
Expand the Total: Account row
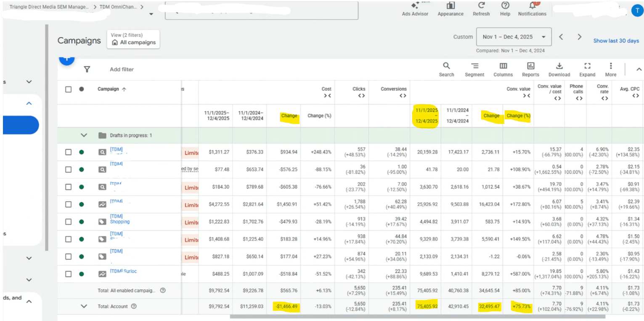click(84, 307)
